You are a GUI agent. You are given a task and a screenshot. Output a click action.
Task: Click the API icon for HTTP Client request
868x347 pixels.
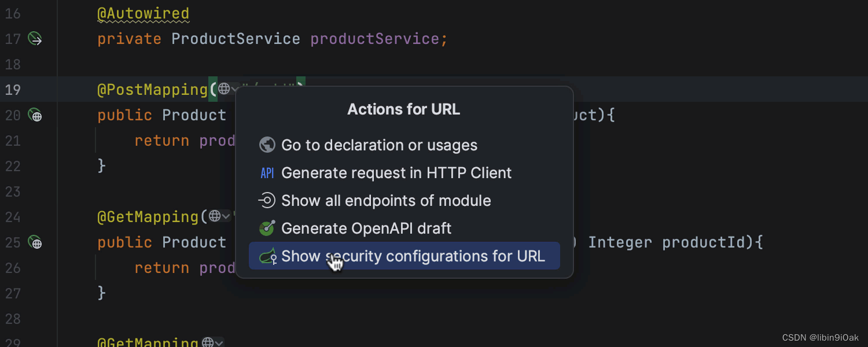tap(267, 173)
